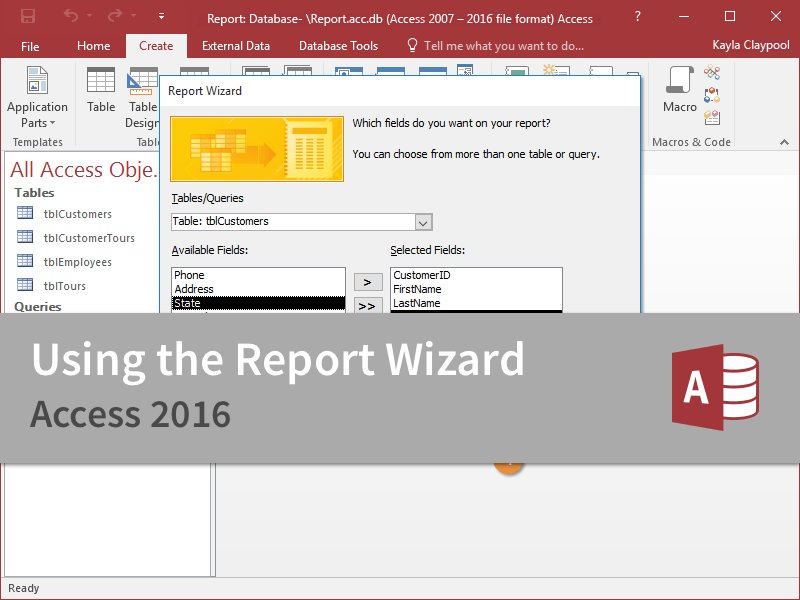800x600 pixels.
Task: Collapse the Queries group header
Action: pyautogui.click(x=38, y=306)
